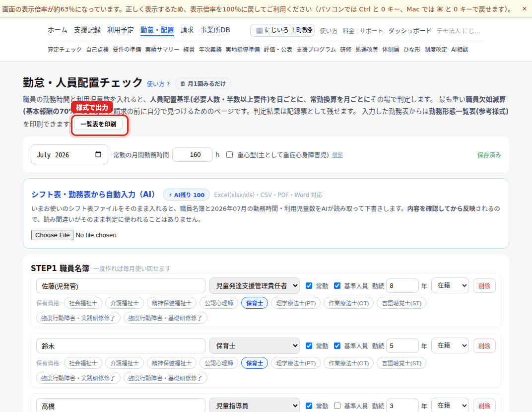Click the building icon in facility selector
Image resolution: width=532 pixels, height=412 pixels.
(259, 31)
